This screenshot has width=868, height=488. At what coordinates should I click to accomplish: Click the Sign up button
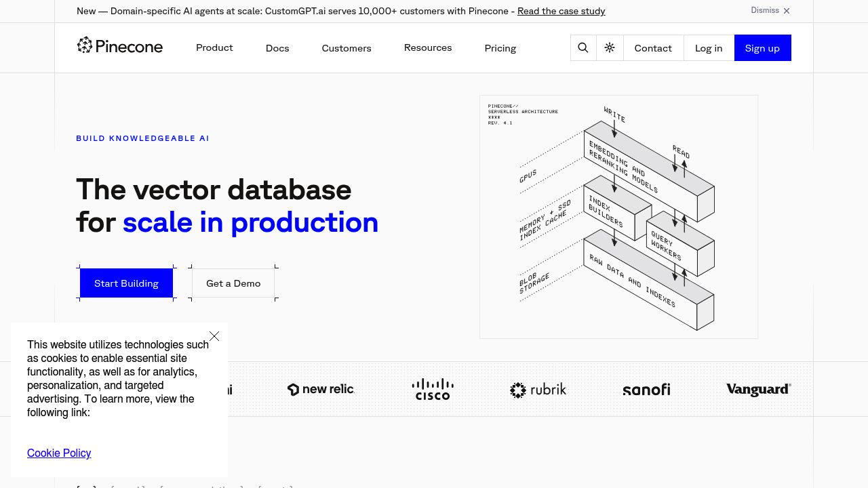[762, 47]
